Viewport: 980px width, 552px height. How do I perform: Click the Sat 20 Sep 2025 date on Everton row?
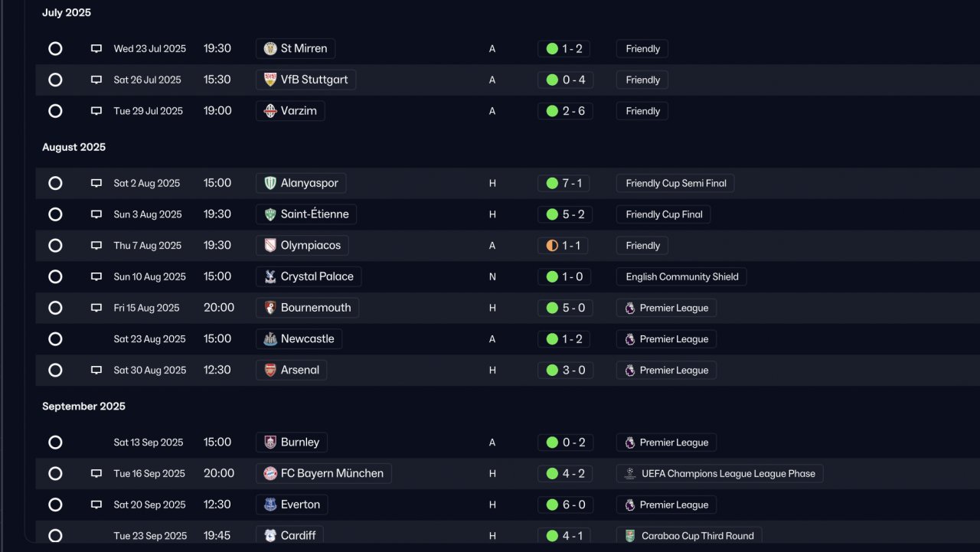(150, 505)
